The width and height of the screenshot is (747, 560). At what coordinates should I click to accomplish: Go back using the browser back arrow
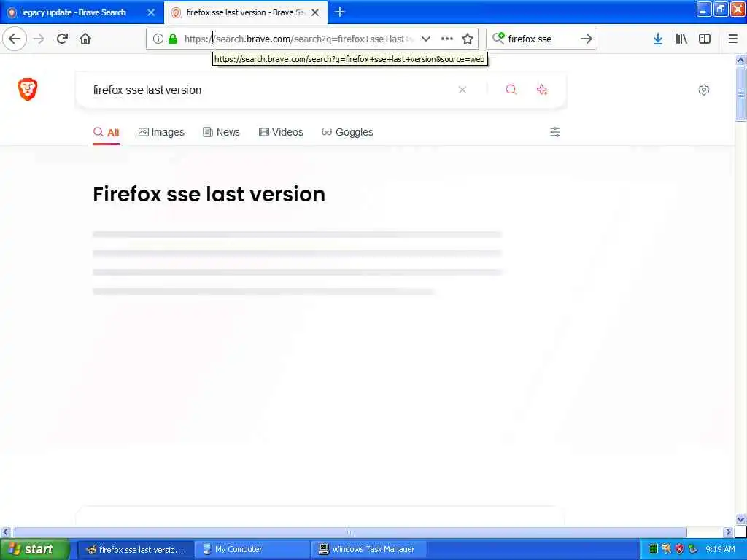coord(15,39)
